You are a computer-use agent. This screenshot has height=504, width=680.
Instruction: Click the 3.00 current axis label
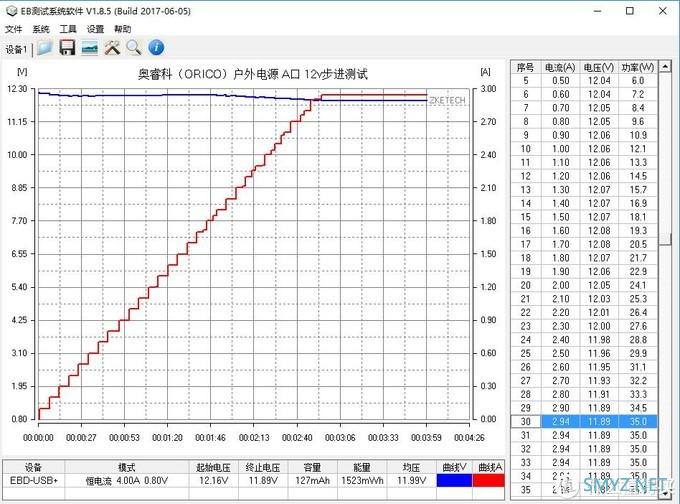tap(488, 89)
